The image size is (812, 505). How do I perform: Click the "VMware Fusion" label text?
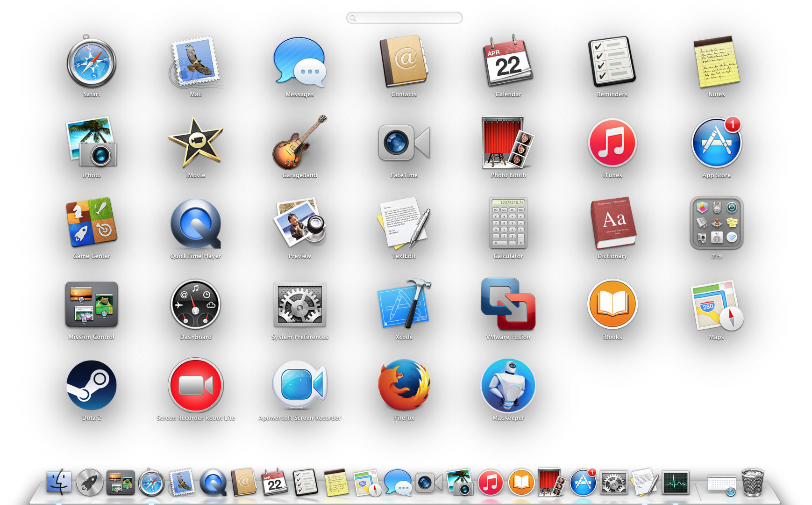coord(508,337)
